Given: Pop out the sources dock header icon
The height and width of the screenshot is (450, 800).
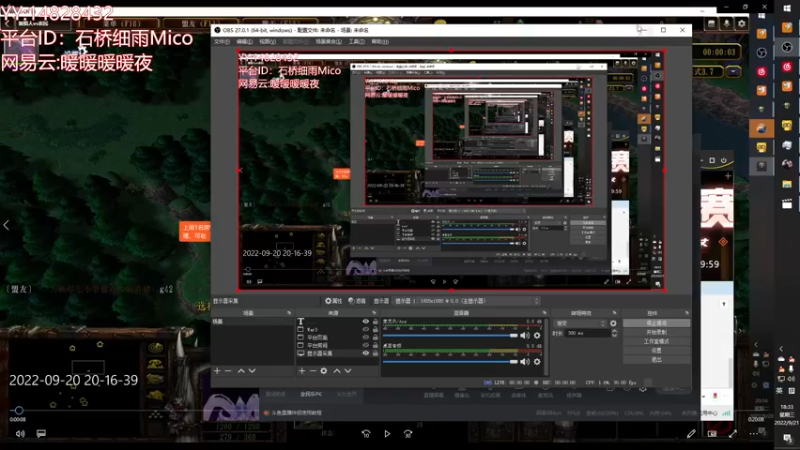Looking at the screenshot, I should (x=374, y=313).
